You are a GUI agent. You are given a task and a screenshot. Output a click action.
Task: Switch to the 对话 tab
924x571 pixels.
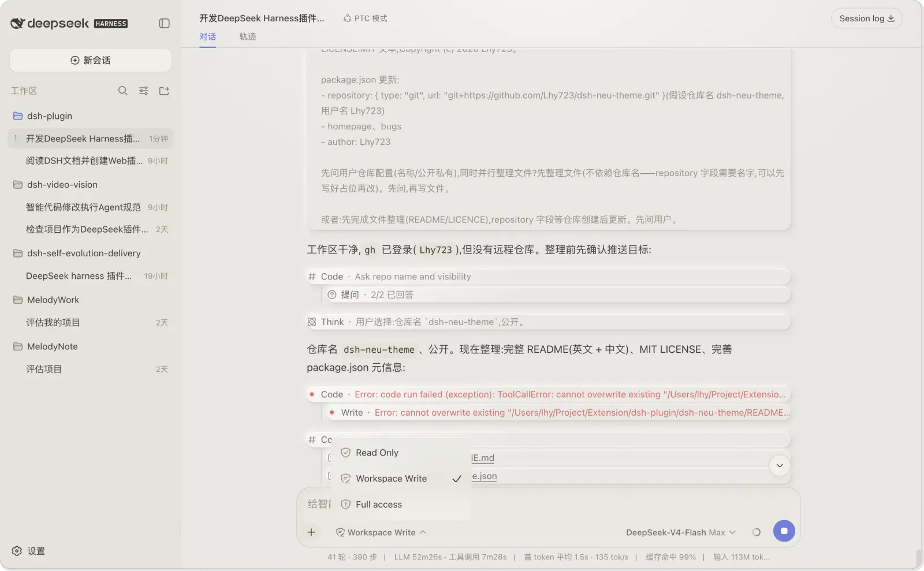[207, 36]
